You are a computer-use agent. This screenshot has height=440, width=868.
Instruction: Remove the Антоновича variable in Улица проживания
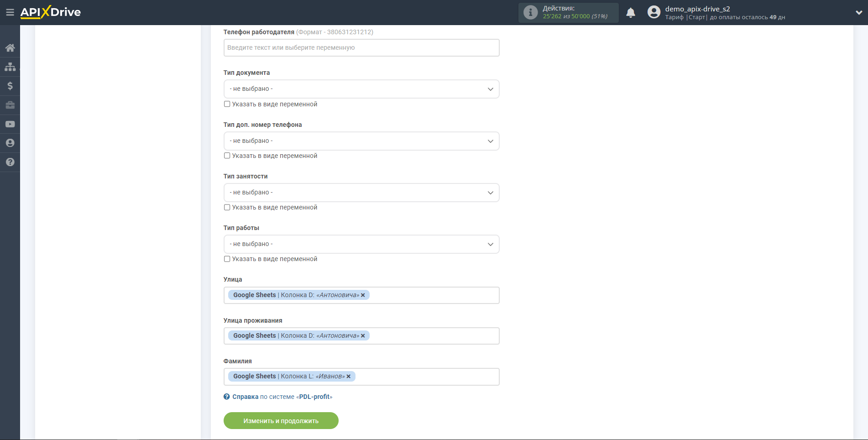click(363, 336)
